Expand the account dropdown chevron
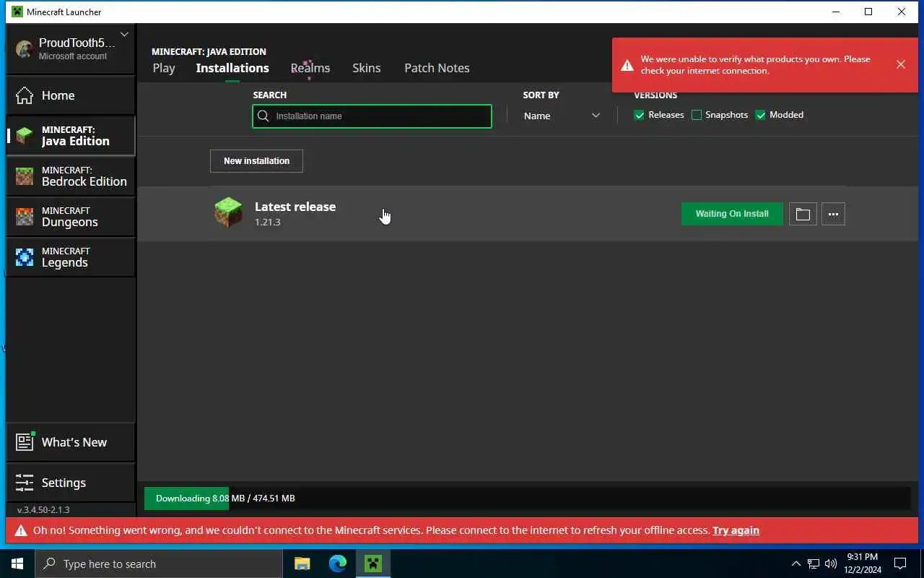Image resolution: width=924 pixels, height=578 pixels. pyautogui.click(x=124, y=34)
